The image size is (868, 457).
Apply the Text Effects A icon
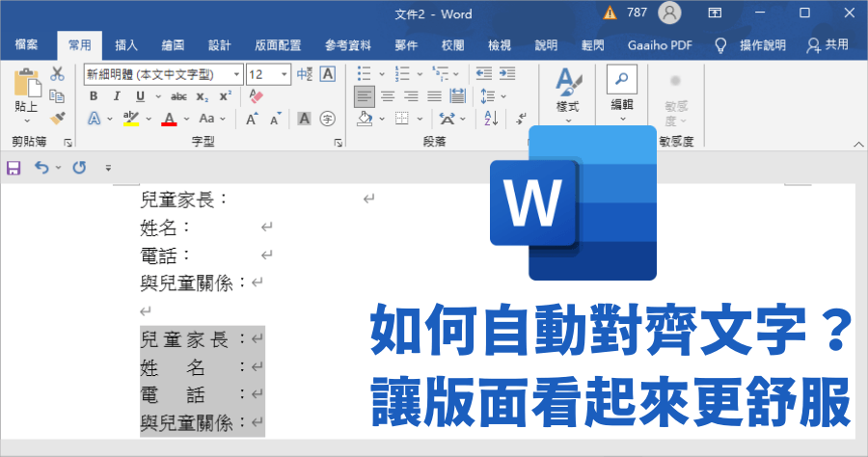[95, 119]
